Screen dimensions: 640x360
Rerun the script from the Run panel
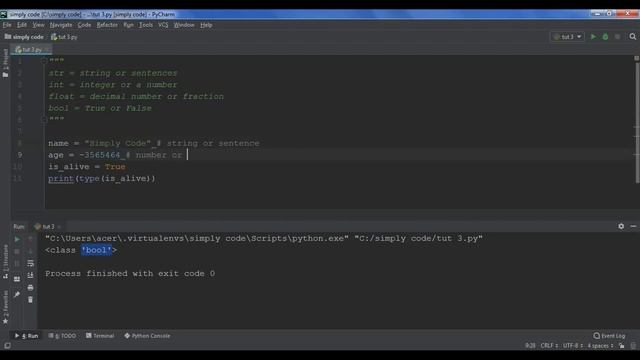(x=17, y=239)
